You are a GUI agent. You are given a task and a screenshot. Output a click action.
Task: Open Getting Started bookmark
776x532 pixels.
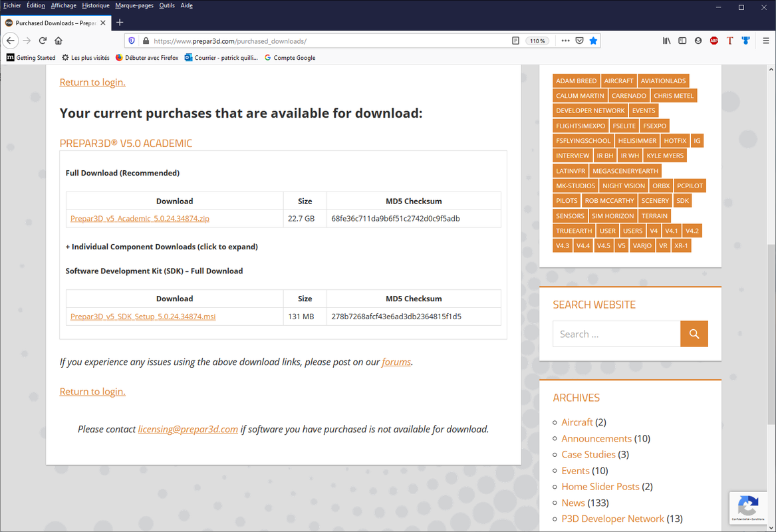[31, 57]
